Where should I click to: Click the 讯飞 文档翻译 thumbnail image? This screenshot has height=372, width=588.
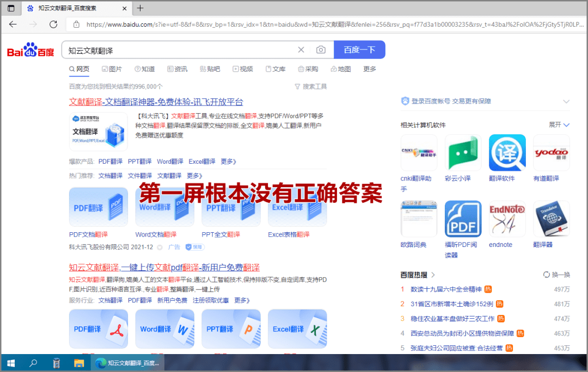(98, 132)
